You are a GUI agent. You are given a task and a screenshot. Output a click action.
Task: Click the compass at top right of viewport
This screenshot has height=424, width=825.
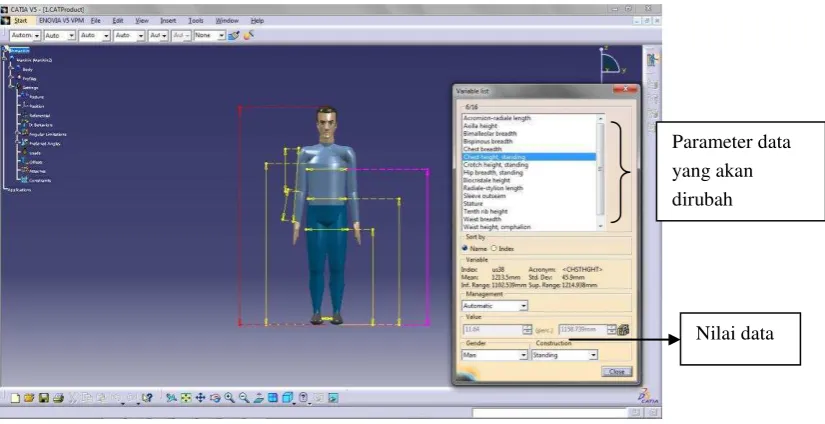tap(611, 61)
